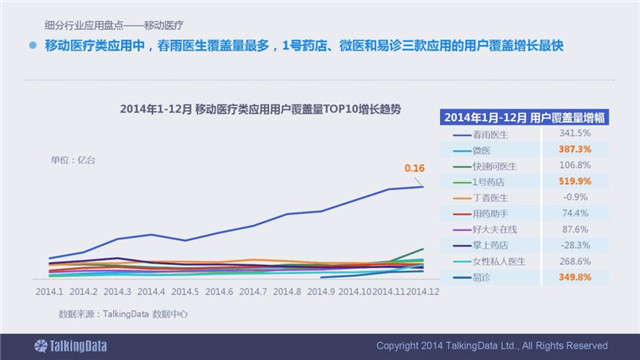The width and height of the screenshot is (640, 360).
Task: Select the 微医 legend line swatch
Action: point(462,151)
